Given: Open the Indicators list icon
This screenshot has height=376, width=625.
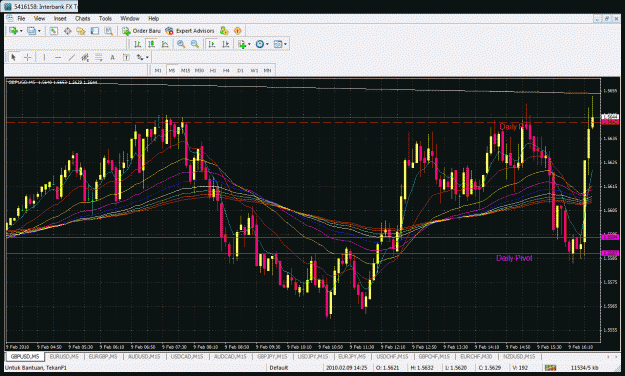Looking at the screenshot, I should coord(242,44).
